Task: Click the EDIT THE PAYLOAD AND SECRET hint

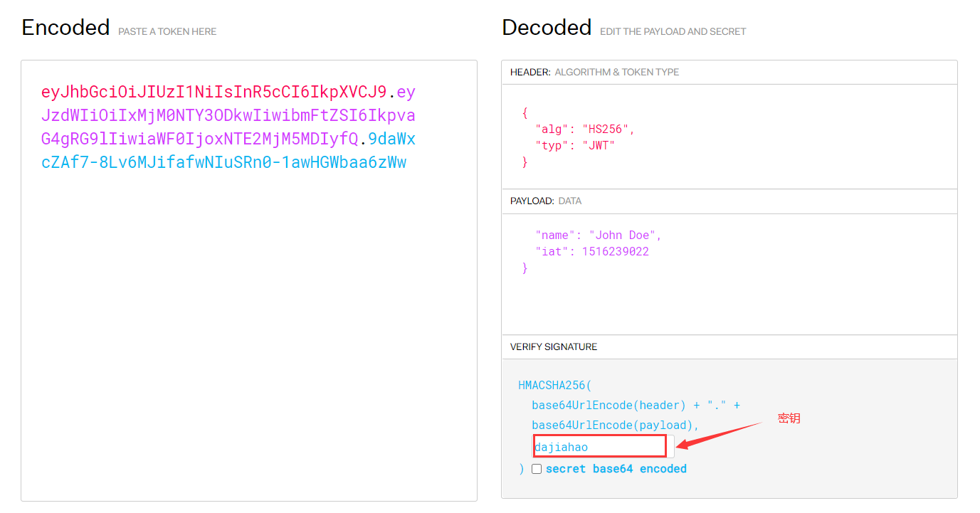Action: point(673,31)
